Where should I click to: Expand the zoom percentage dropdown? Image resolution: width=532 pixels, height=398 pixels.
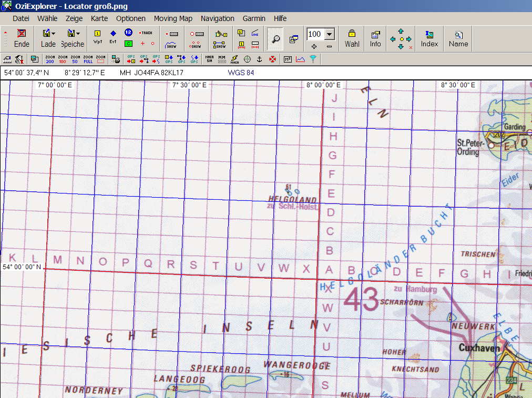click(x=330, y=34)
